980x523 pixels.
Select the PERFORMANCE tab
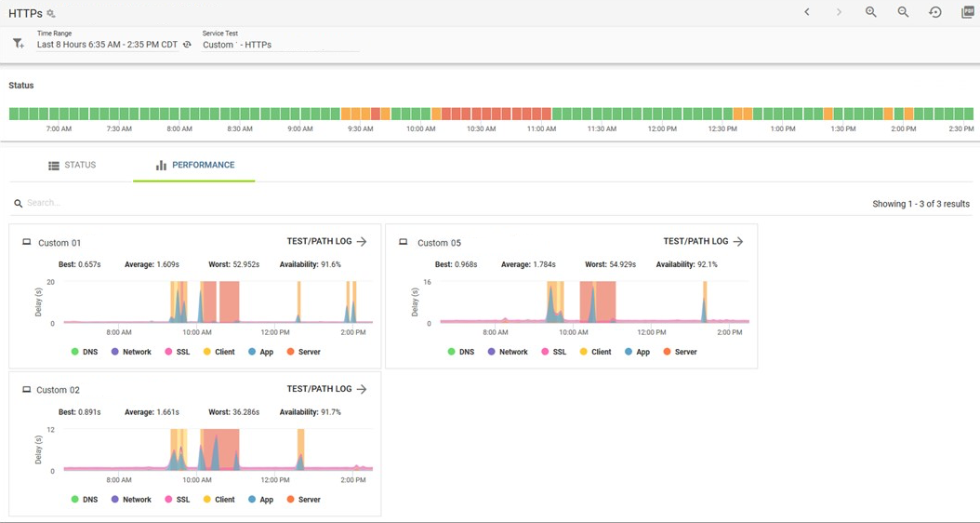(195, 165)
